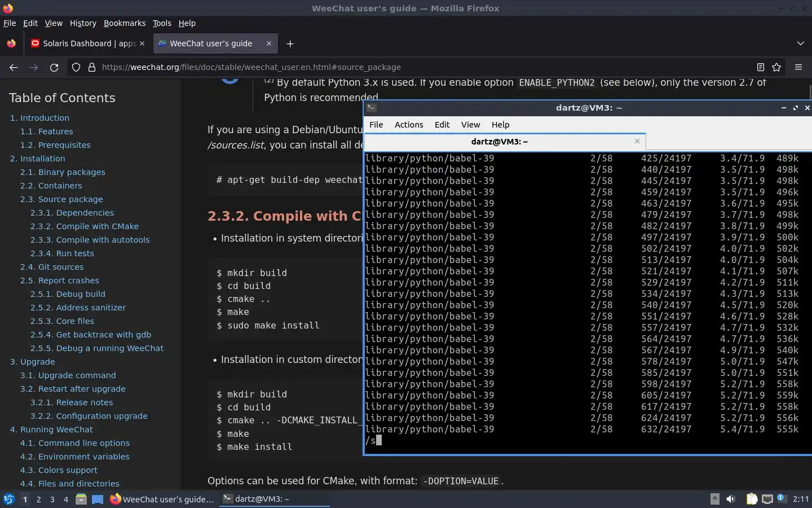This screenshot has width=812, height=508.
Task: Open the terminal Actions menu
Action: point(409,125)
